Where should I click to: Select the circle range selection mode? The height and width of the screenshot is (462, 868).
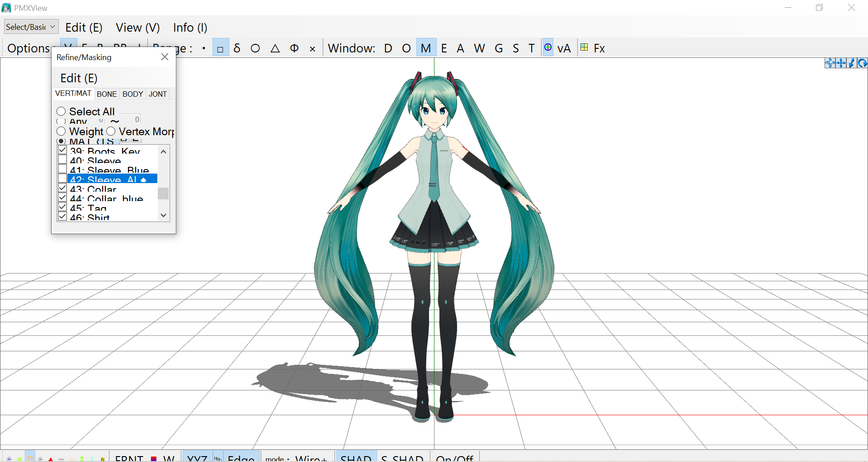(255, 48)
